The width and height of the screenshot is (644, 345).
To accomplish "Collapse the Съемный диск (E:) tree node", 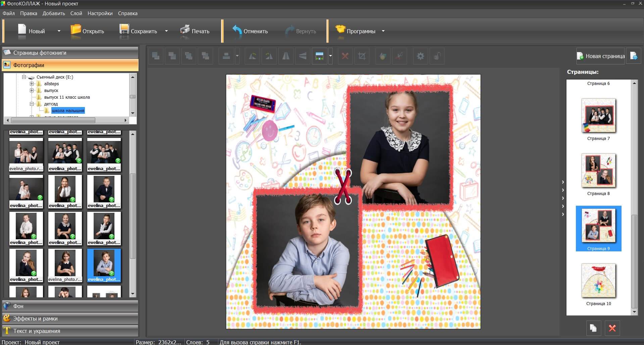I will [24, 77].
